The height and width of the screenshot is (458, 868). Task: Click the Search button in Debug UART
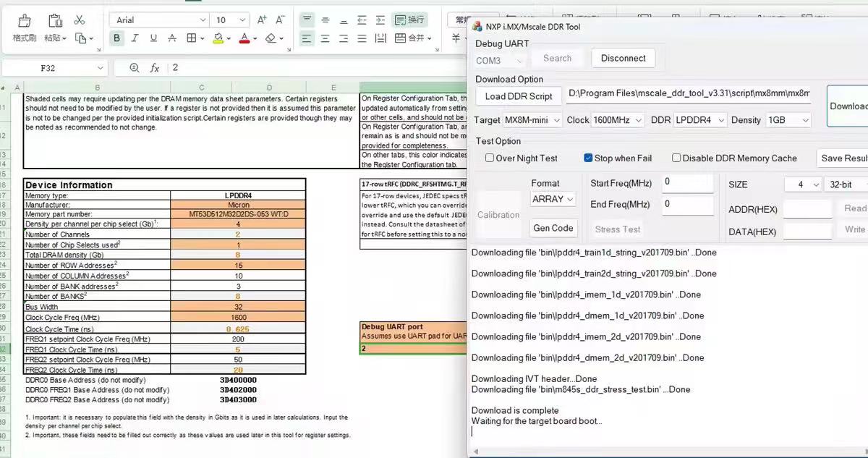557,59
